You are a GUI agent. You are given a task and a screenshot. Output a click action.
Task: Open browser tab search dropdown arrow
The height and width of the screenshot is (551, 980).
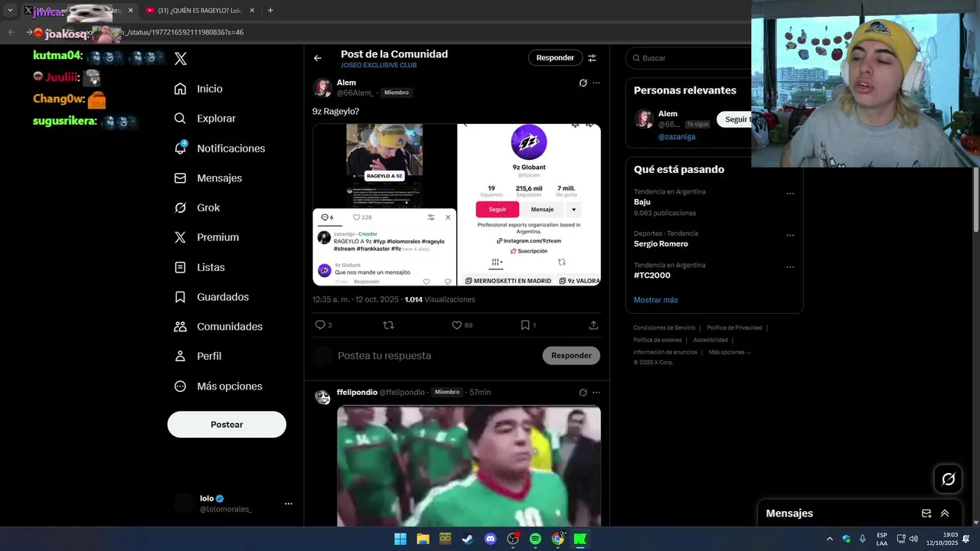coord(10,11)
